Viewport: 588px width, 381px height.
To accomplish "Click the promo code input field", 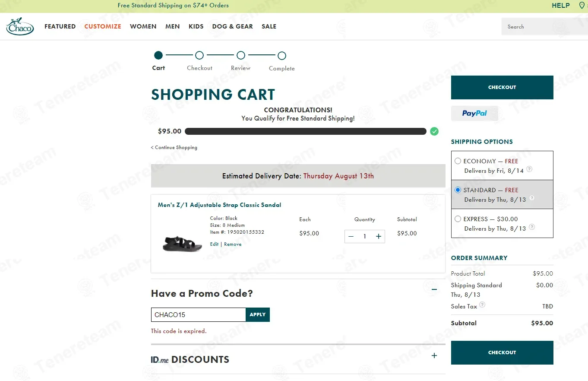I will coord(199,314).
